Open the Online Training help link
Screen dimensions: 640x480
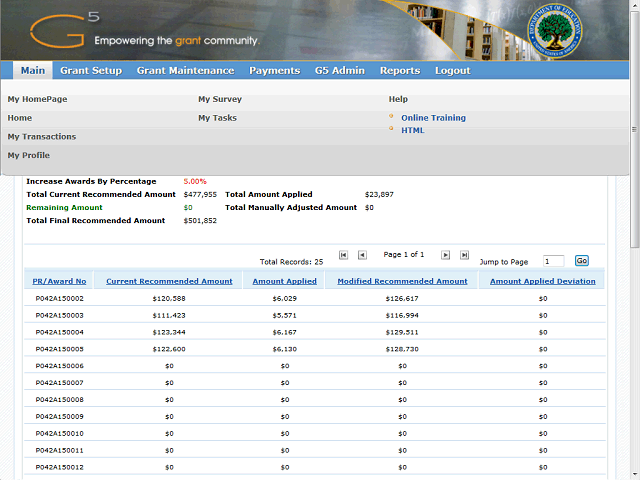click(x=433, y=118)
